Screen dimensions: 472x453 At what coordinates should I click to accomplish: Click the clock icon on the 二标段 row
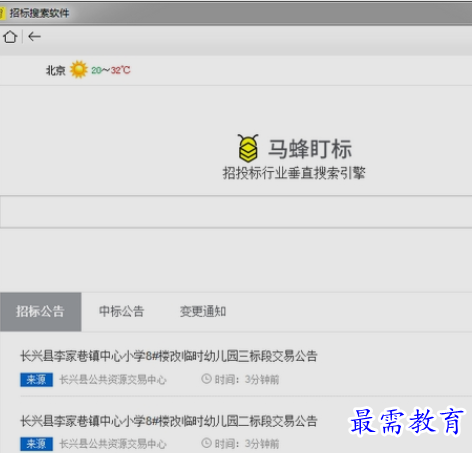[x=206, y=443]
